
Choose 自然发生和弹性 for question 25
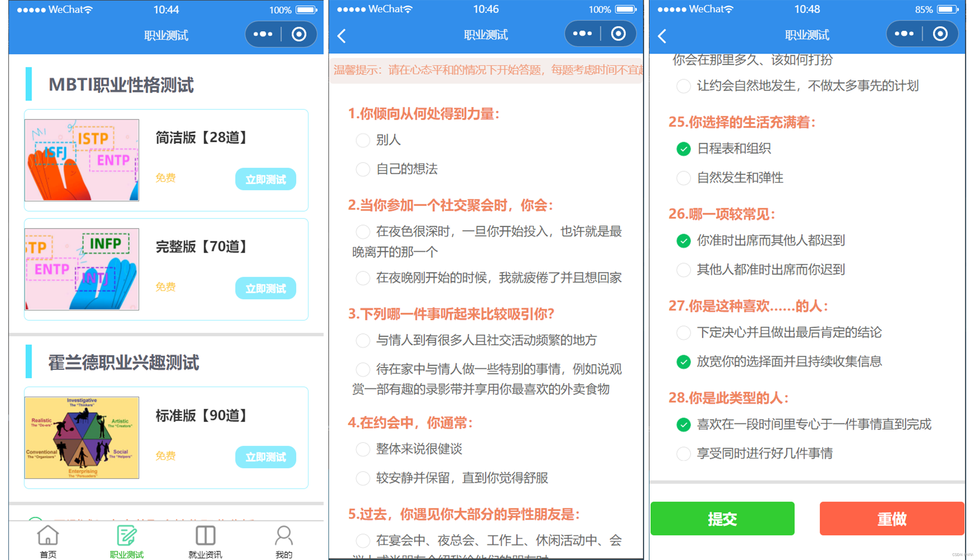coord(684,178)
